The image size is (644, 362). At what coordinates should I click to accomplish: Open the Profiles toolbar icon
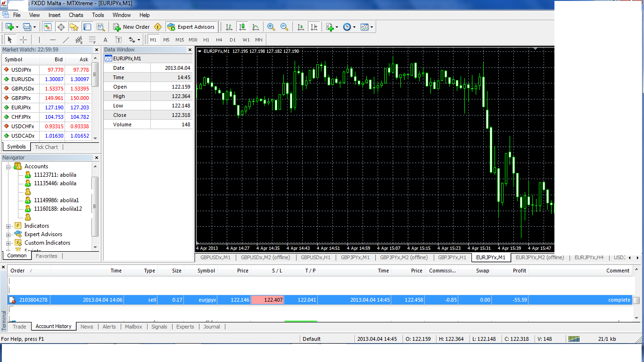click(27, 27)
